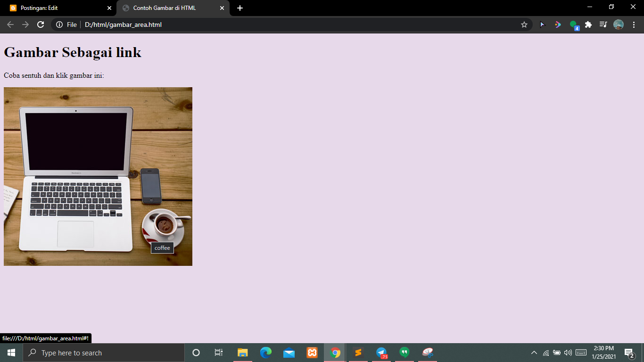Open the media control playlist icon

click(603, 25)
